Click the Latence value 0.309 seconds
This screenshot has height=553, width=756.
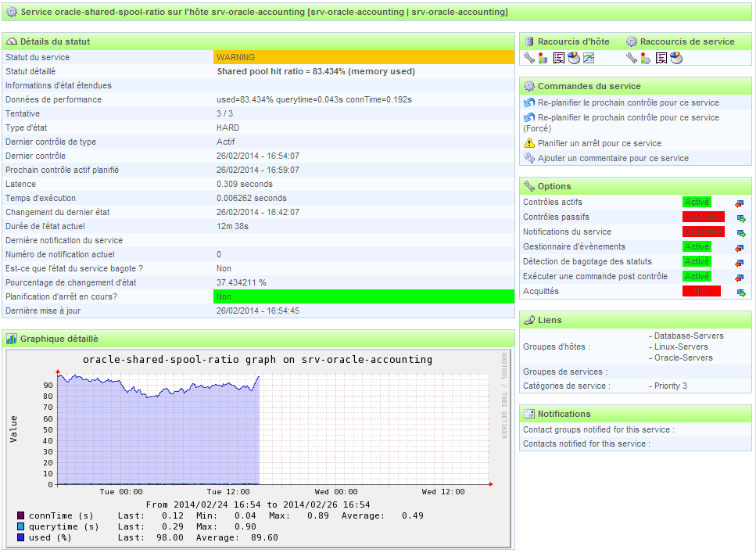(245, 184)
